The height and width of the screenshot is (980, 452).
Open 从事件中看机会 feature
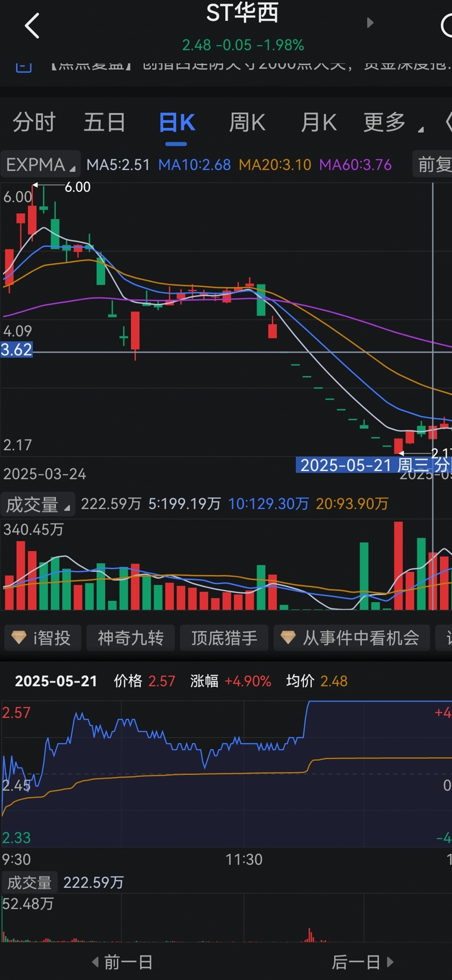coord(352,638)
